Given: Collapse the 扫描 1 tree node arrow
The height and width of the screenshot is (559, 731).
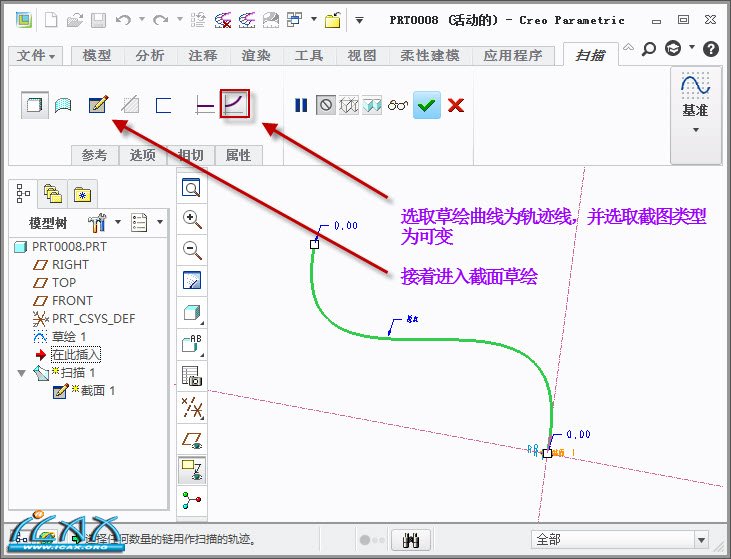Looking at the screenshot, I should pos(21,373).
